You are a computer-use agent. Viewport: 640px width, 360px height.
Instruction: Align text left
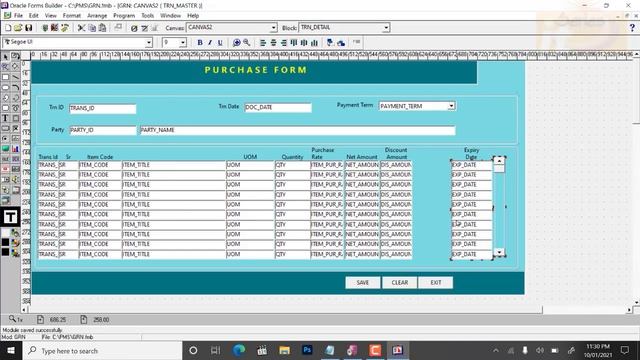click(x=263, y=42)
